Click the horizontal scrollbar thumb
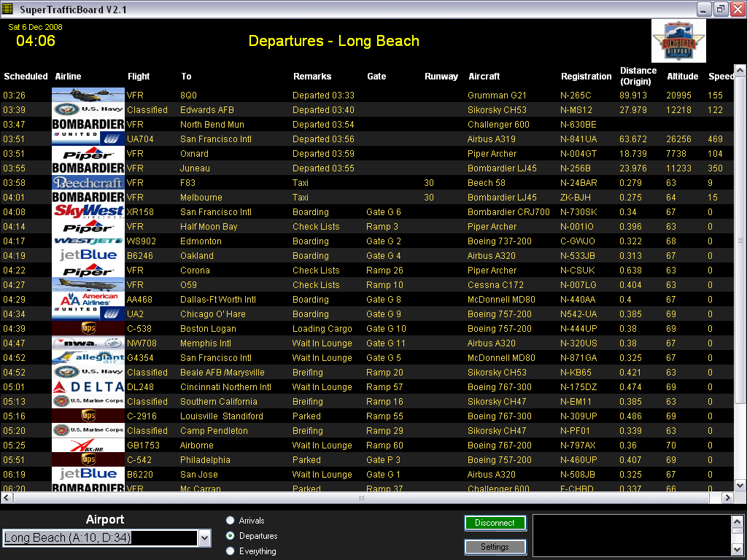Screen dimensions: 747x560 click(360, 498)
